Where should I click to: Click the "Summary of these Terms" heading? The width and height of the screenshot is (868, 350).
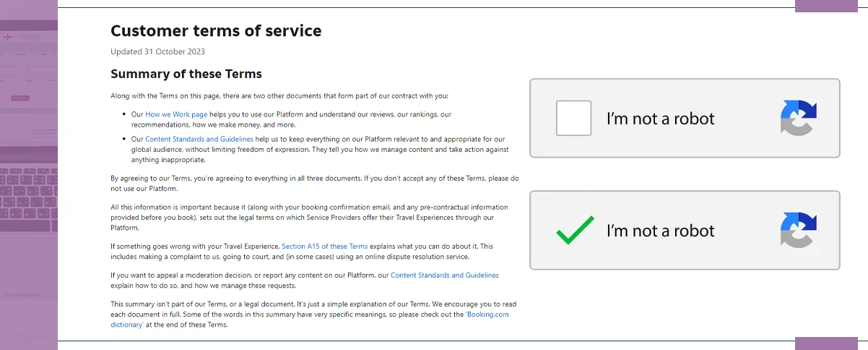186,74
